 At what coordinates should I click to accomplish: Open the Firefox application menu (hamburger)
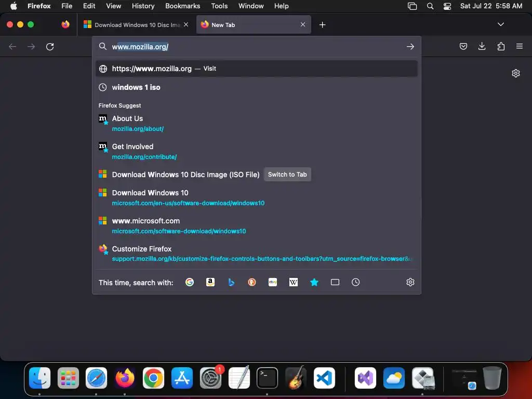519,46
